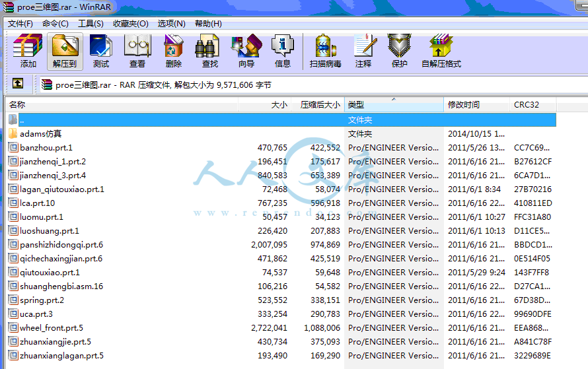Click packed size value 974,869
This screenshot has height=369, width=588.
(325, 244)
